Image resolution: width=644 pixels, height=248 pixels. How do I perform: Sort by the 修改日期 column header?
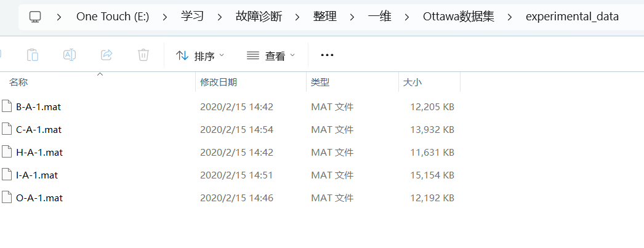point(219,82)
